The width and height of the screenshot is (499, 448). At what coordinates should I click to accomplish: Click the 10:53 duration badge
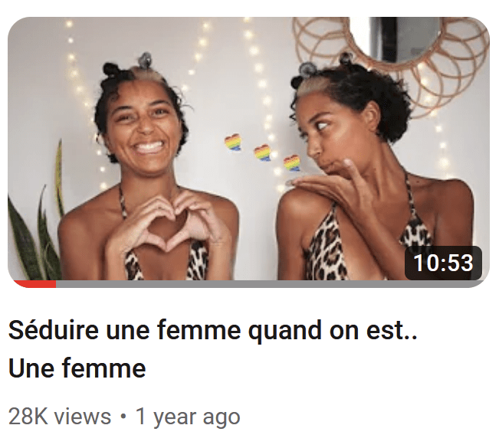[x=443, y=263]
